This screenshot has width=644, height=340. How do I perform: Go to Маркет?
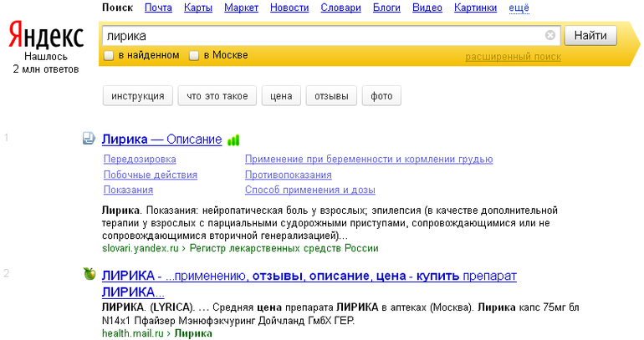[x=241, y=8]
